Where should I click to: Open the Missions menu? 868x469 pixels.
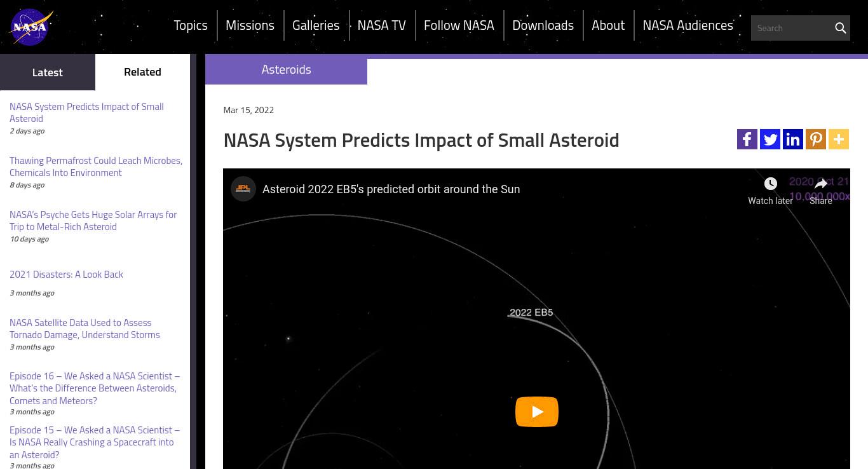[x=250, y=25]
